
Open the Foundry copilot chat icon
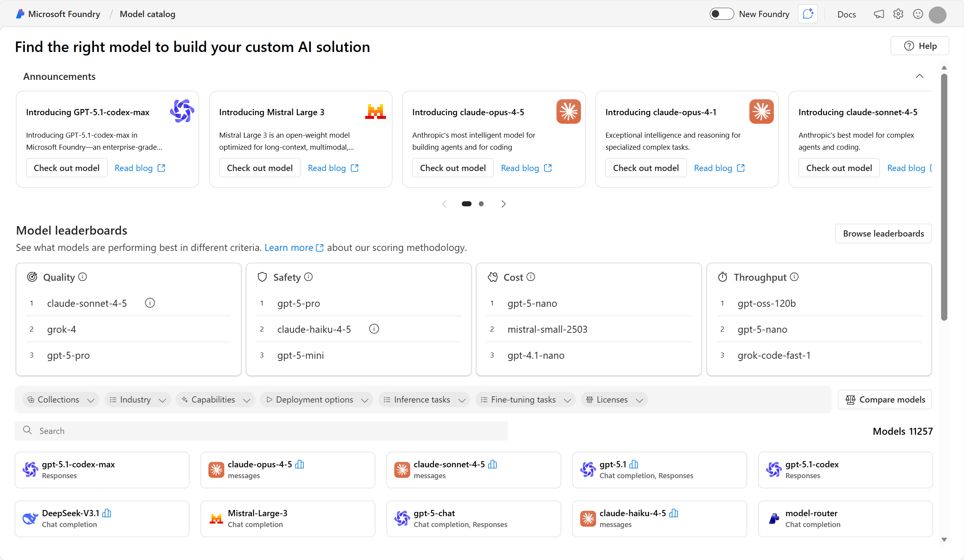(x=808, y=14)
